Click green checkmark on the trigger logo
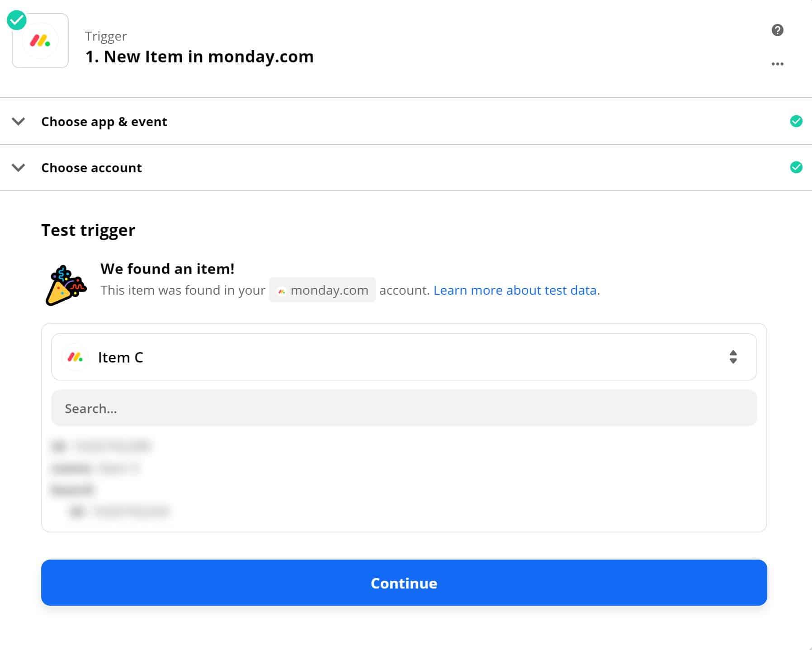 [17, 20]
